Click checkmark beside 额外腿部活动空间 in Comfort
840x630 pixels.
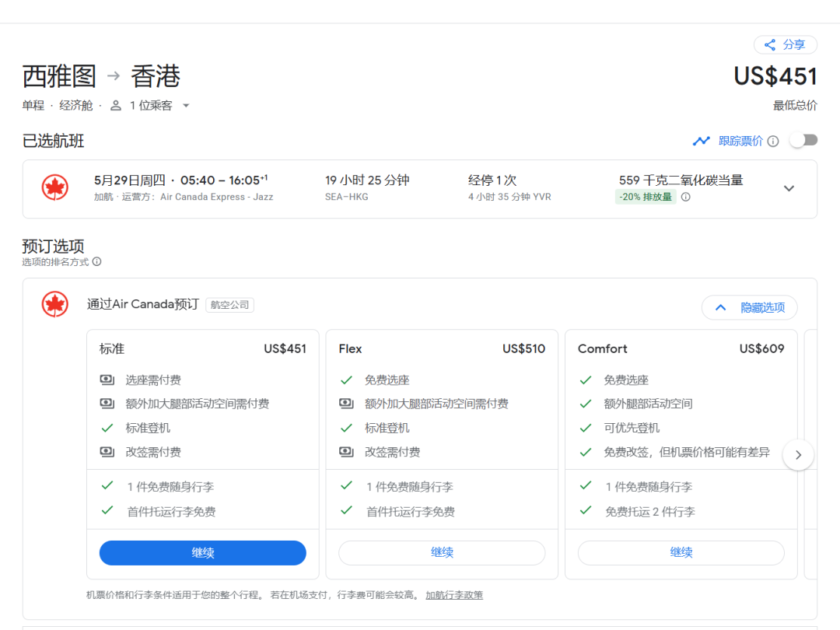click(586, 404)
